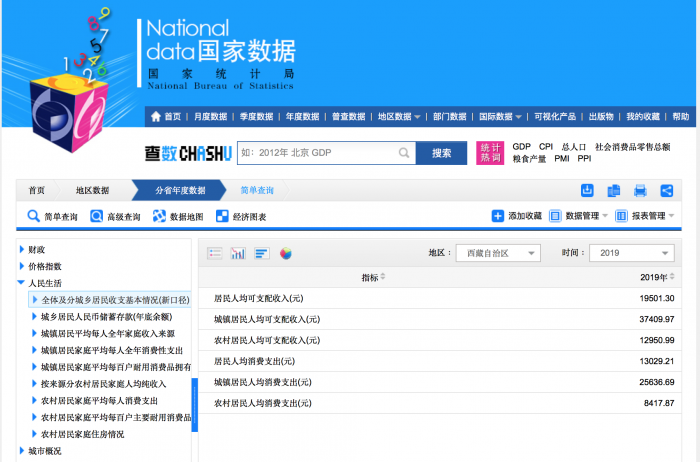
Task: Open 数据地图 data map tool
Action: pyautogui.click(x=178, y=216)
